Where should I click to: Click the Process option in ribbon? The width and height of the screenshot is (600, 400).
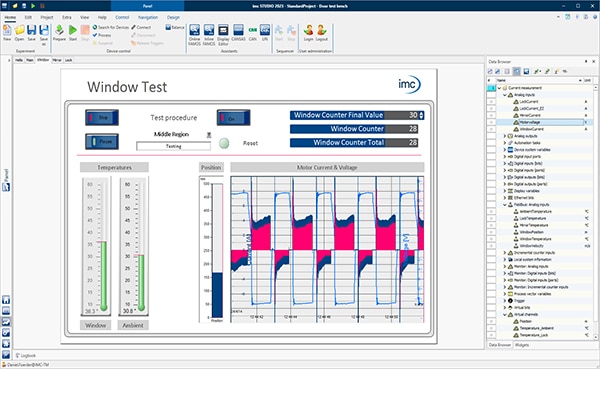tap(102, 35)
